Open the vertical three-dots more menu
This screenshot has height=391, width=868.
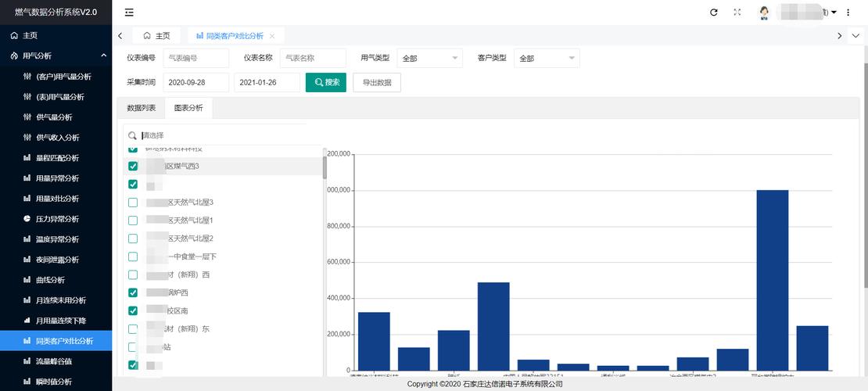(848, 13)
